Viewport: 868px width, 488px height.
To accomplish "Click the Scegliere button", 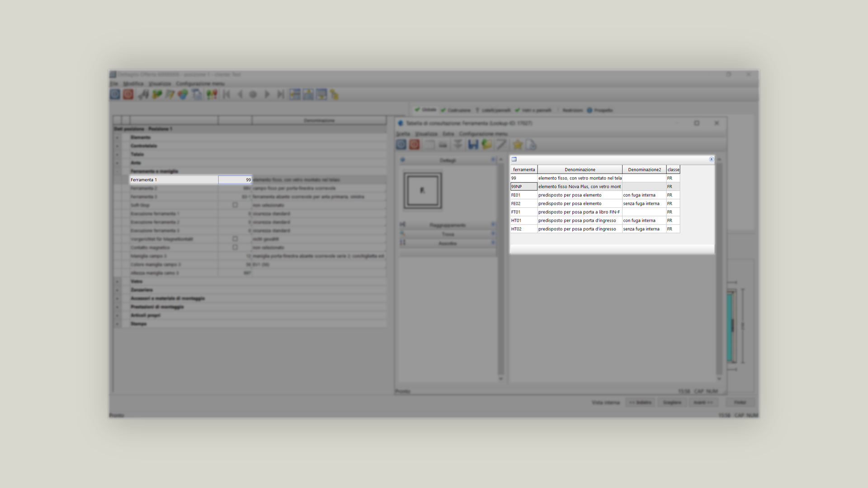I will pyautogui.click(x=672, y=403).
